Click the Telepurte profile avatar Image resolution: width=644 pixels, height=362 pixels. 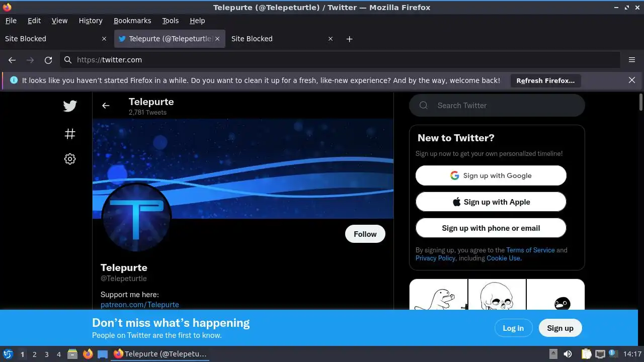136,218
